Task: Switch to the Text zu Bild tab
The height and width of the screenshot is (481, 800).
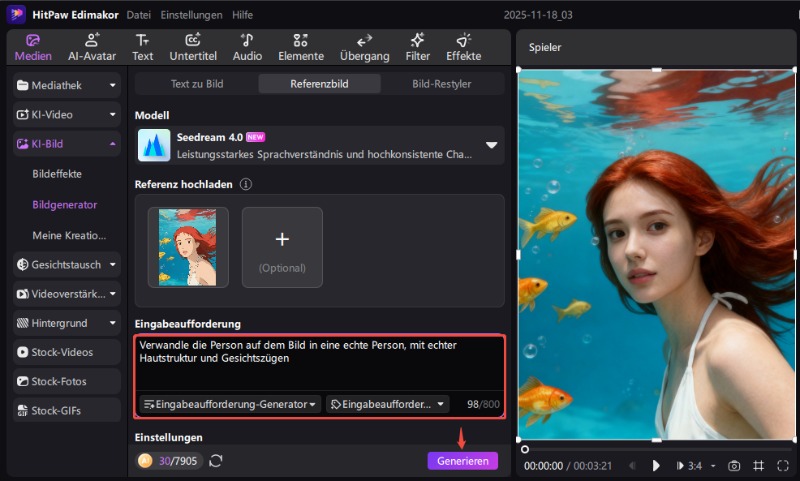Action: (197, 84)
